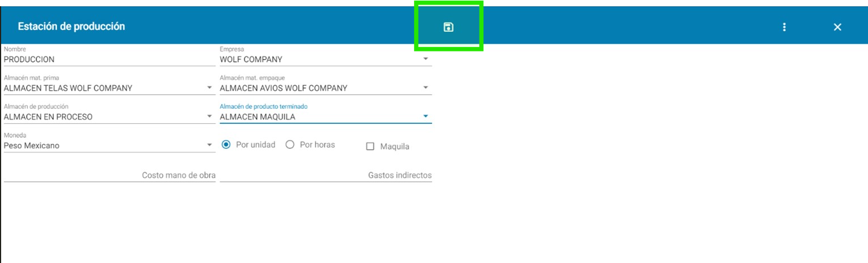Image resolution: width=868 pixels, height=263 pixels.
Task: Click the Nombre field containing PRODUCCION
Action: click(110, 59)
